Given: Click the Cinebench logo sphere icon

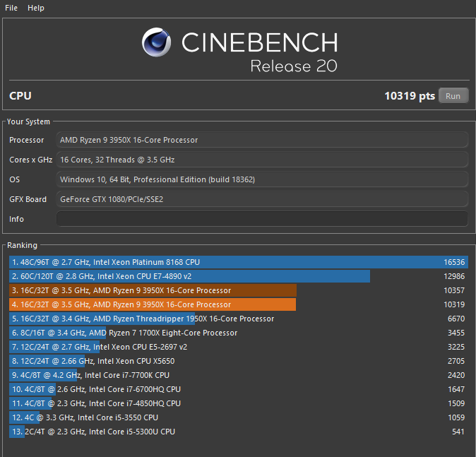Looking at the screenshot, I should point(156,42).
